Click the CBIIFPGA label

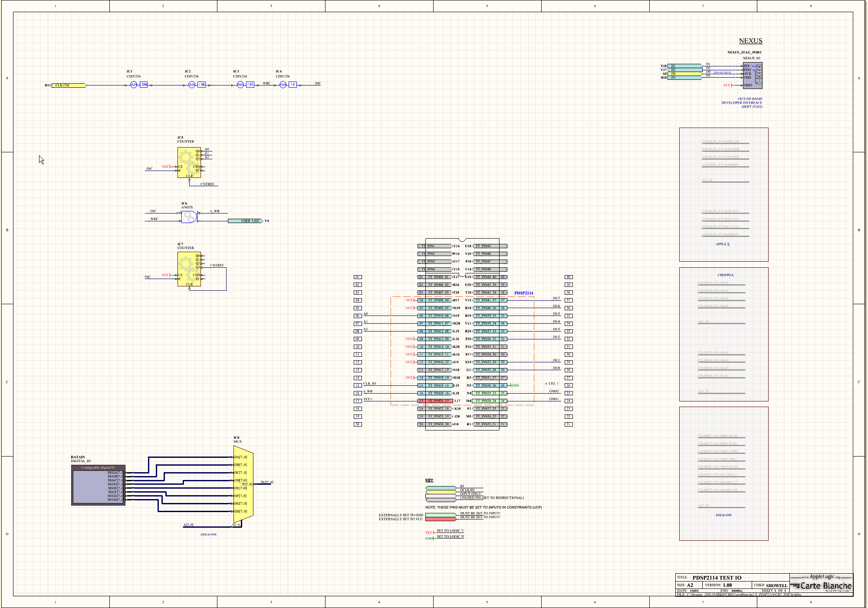coord(725,275)
